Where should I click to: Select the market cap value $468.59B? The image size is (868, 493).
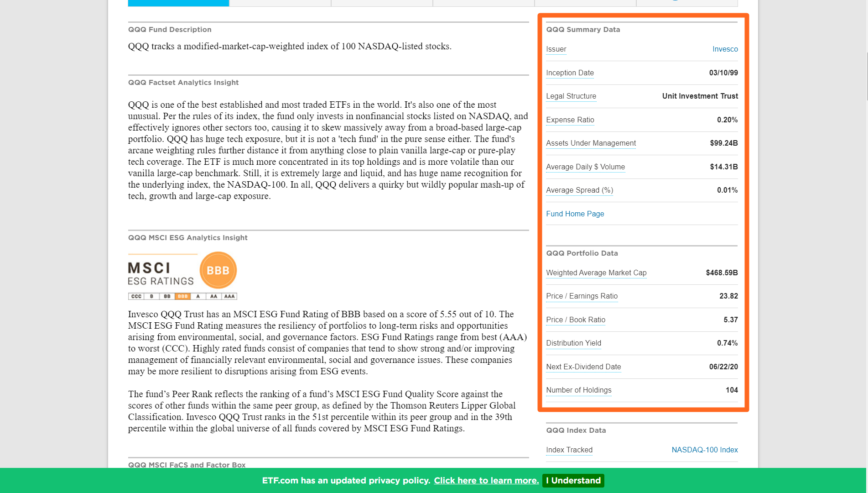pyautogui.click(x=722, y=273)
